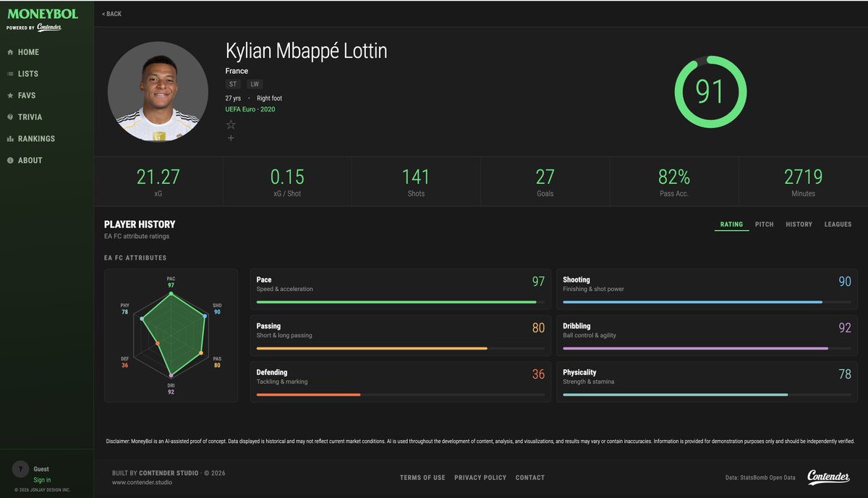Image resolution: width=868 pixels, height=498 pixels.
Task: Click the StatsBomb Open Data credit
Action: point(759,478)
